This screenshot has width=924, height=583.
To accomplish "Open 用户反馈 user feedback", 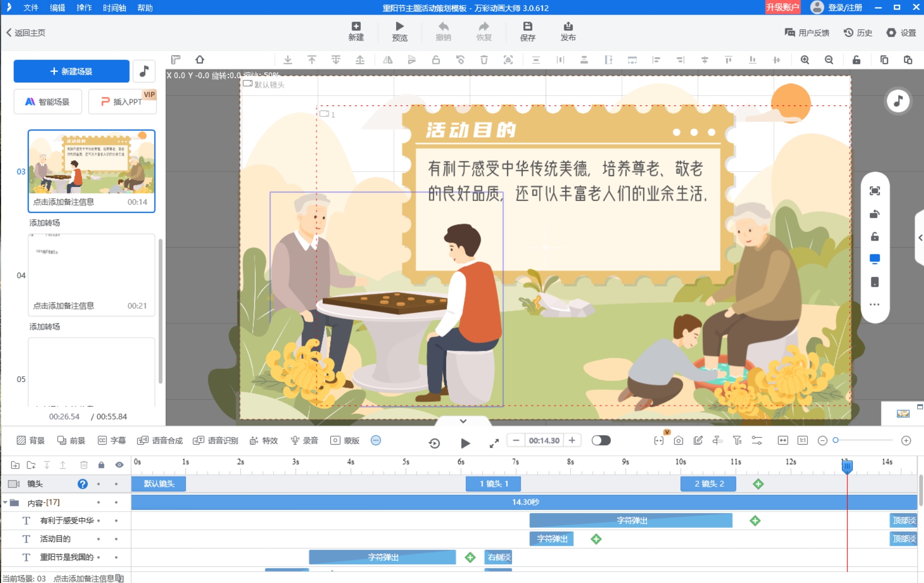I will point(807,32).
